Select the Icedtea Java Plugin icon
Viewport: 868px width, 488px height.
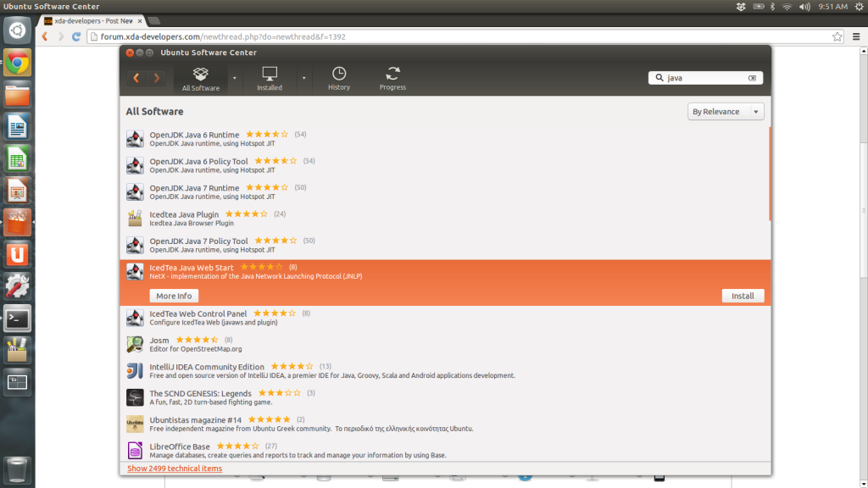click(x=135, y=218)
